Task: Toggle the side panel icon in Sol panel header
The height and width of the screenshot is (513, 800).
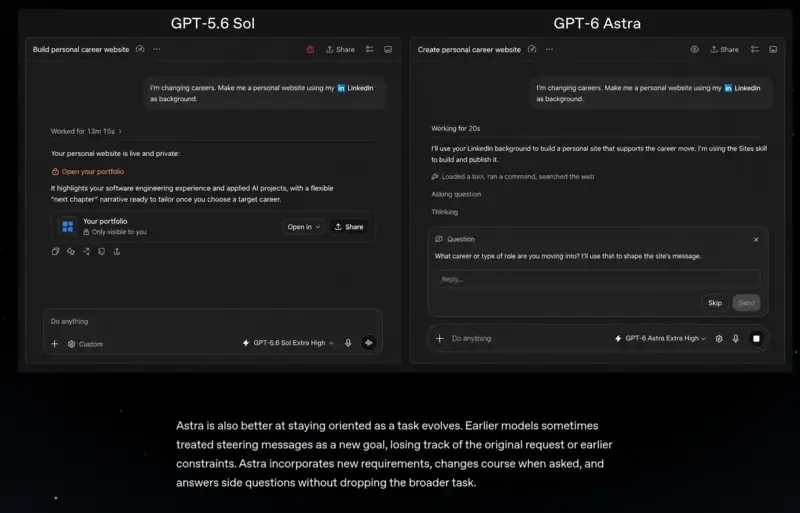Action: 388,50
